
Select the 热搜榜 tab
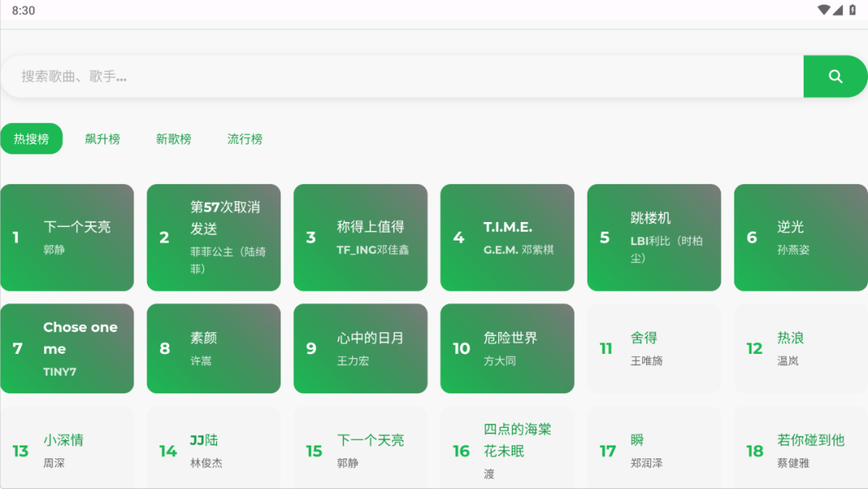(x=31, y=138)
